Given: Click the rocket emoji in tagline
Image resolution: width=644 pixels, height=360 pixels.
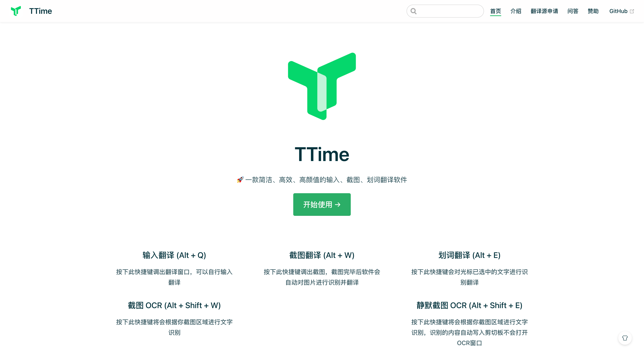Looking at the screenshot, I should tap(240, 180).
